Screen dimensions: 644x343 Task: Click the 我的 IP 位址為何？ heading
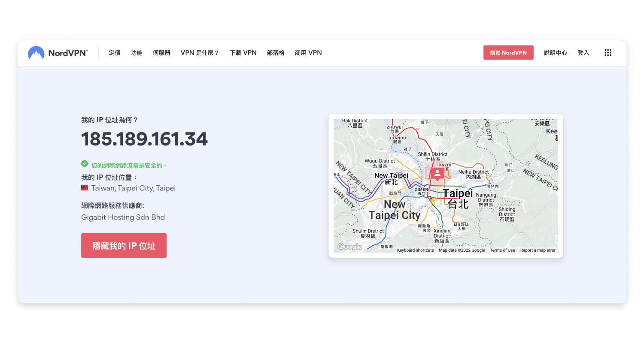pyautogui.click(x=109, y=120)
